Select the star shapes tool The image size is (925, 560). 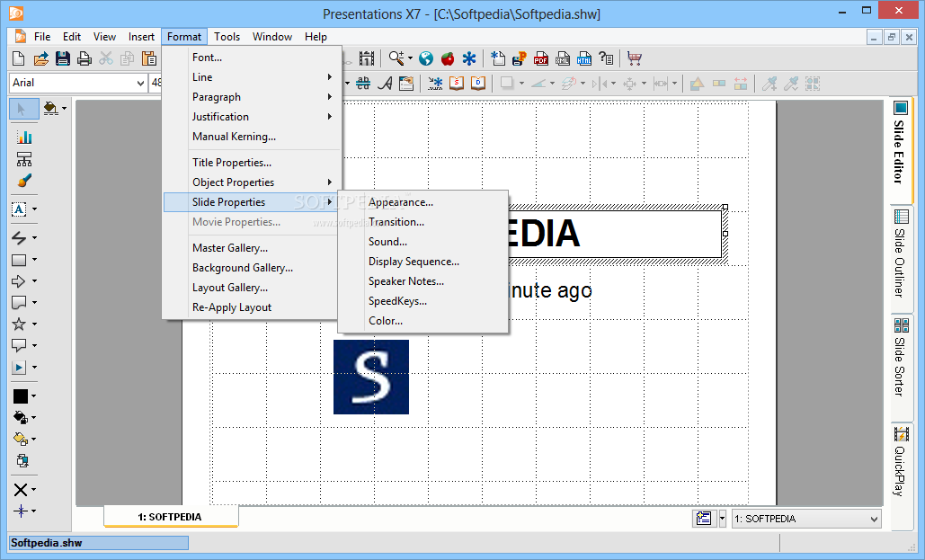pos(19,324)
